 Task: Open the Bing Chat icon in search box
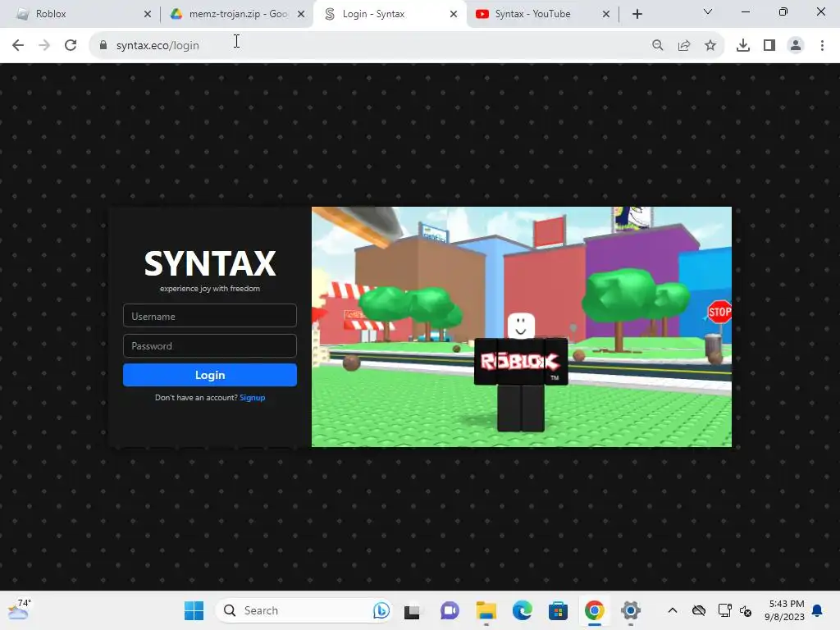click(x=381, y=610)
